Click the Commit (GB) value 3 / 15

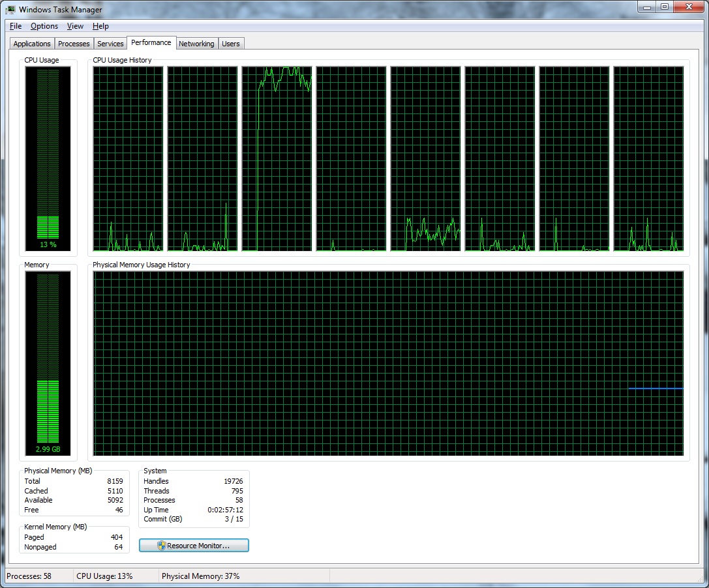(234, 520)
